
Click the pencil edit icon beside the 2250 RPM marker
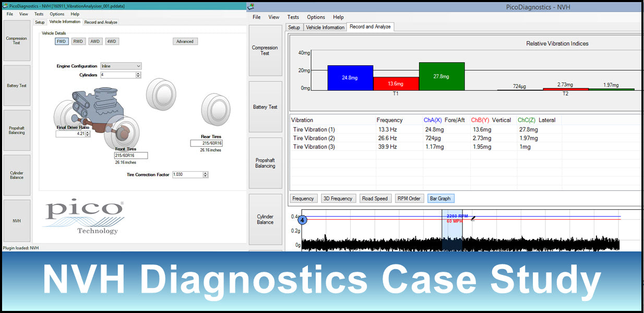point(473,219)
